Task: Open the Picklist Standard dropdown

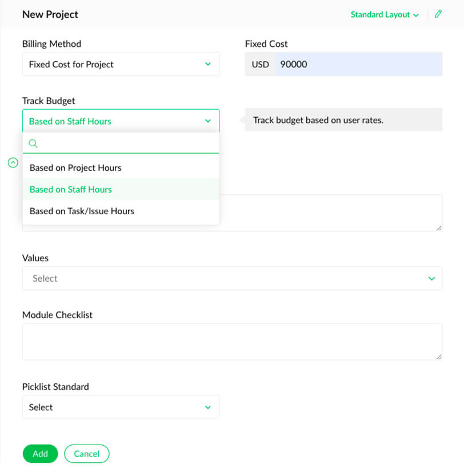Action: click(x=121, y=407)
